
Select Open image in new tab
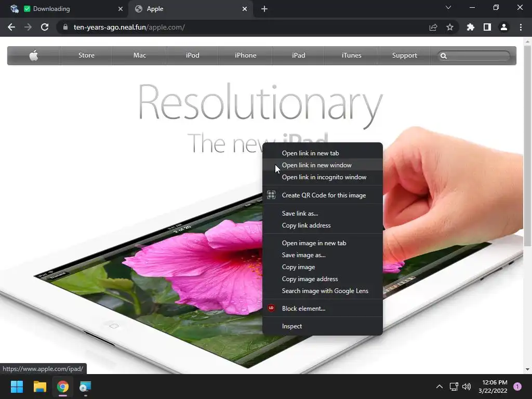pos(323,243)
